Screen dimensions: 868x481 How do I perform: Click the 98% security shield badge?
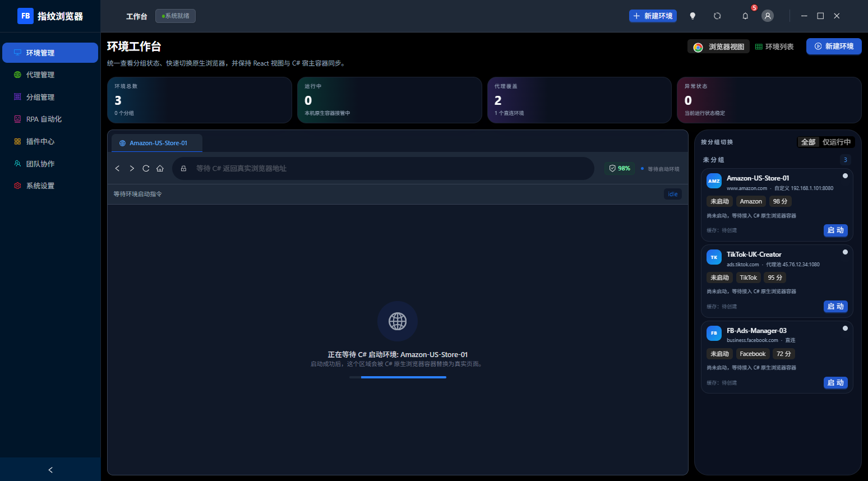point(620,168)
